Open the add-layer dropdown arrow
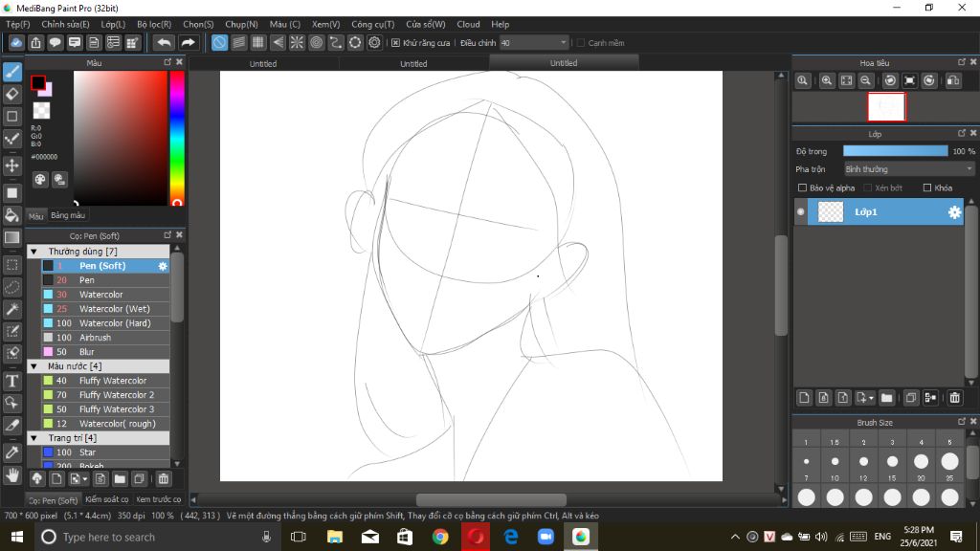The image size is (980, 551). [x=871, y=398]
